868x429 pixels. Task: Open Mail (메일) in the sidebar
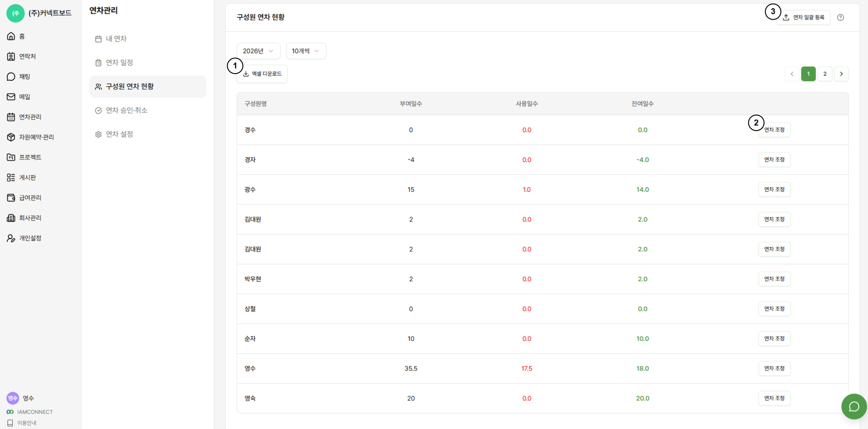(x=19, y=97)
